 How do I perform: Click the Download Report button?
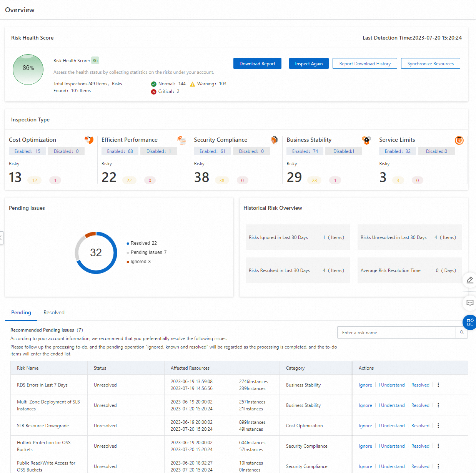pyautogui.click(x=257, y=64)
